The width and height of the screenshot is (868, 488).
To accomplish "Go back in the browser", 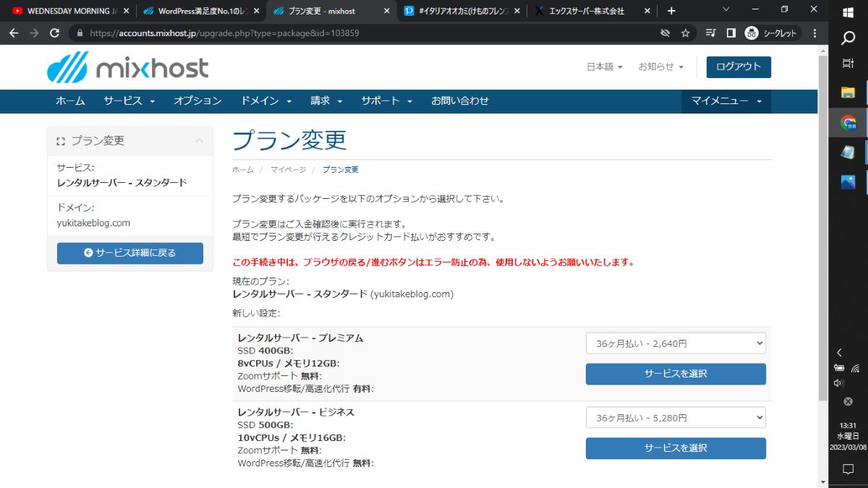I will point(13,33).
